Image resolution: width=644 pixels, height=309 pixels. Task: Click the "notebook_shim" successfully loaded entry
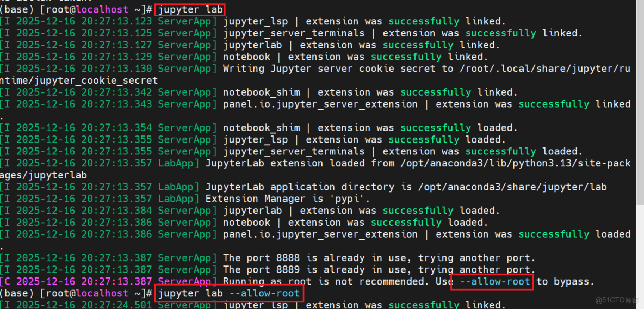point(261,128)
